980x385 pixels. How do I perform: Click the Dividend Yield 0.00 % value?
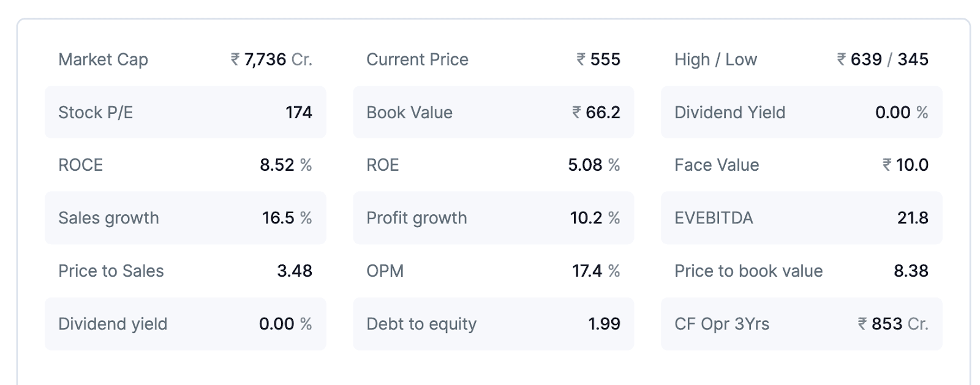[x=901, y=113]
